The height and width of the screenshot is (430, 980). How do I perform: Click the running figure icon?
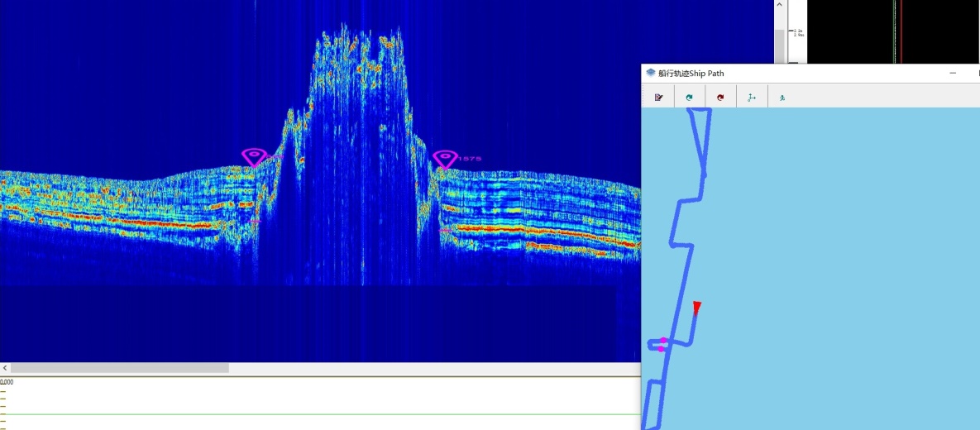782,98
